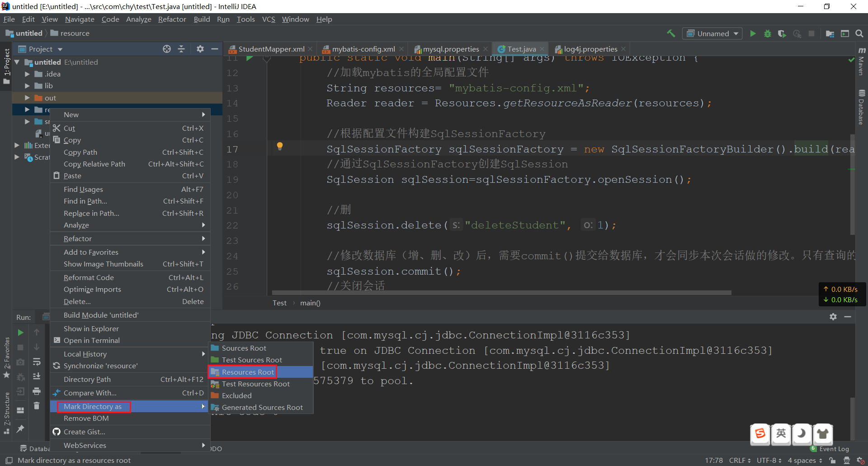
Task: Click line 17 containing SqlSessionFactoryBuilder
Action: 561,149
